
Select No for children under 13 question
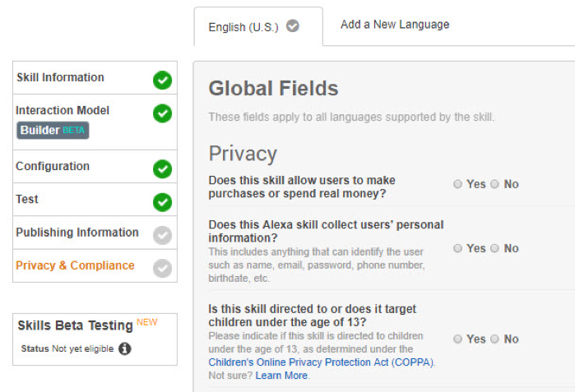coord(494,339)
